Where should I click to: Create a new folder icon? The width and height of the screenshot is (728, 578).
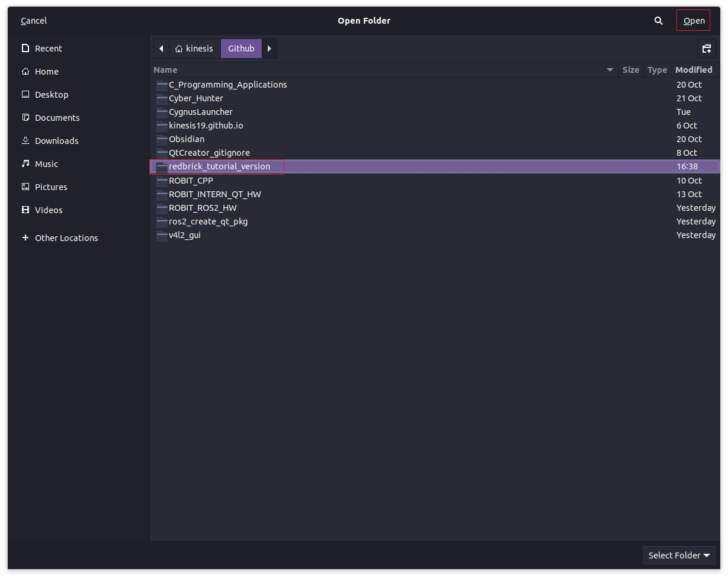(x=706, y=49)
